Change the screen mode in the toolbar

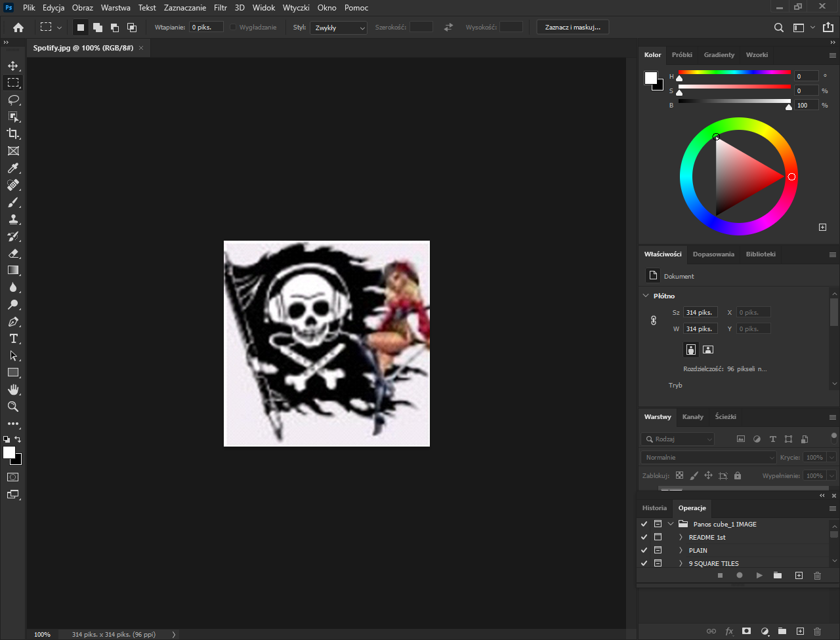tap(13, 494)
